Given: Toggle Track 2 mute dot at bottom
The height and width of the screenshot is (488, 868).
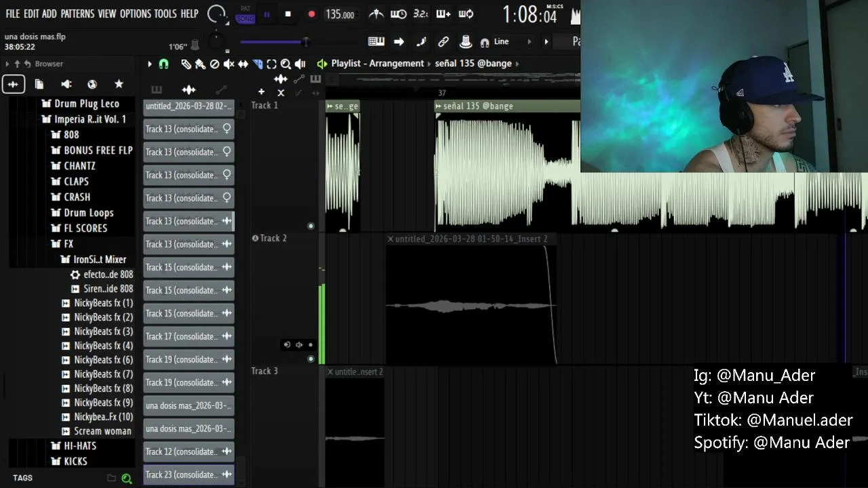Looking at the screenshot, I should [x=311, y=359].
